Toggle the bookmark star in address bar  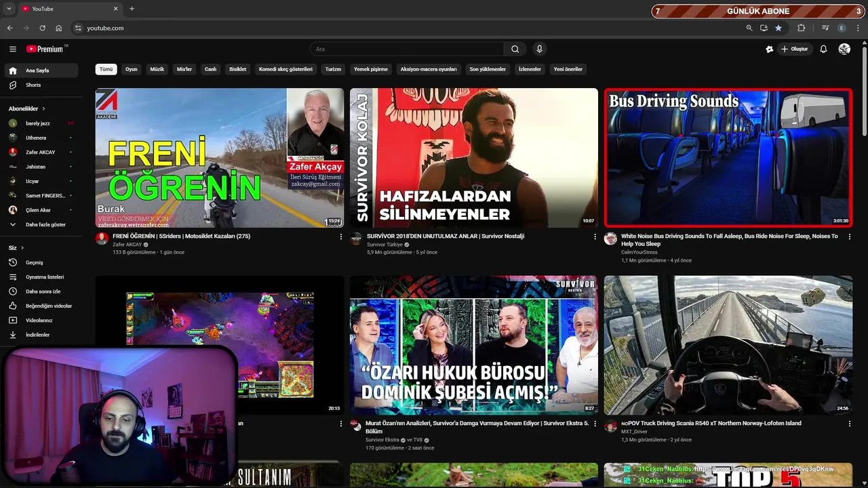(778, 28)
